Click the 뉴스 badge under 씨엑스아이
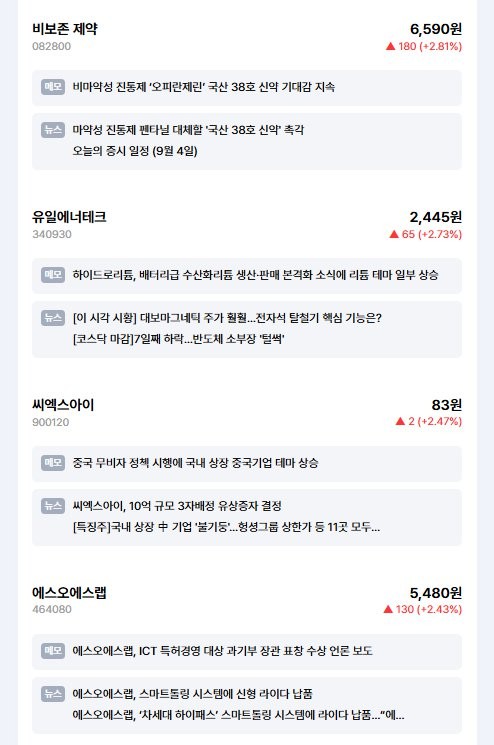This screenshot has height=745, width=494. point(53,506)
